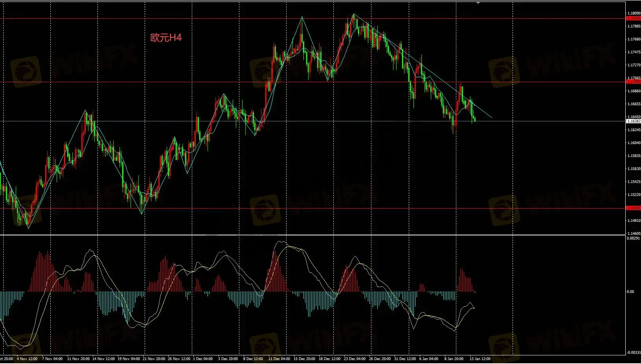This screenshot has width=641, height=364.
Task: Select the red horizontal line at 1.17000
Action: (312, 82)
